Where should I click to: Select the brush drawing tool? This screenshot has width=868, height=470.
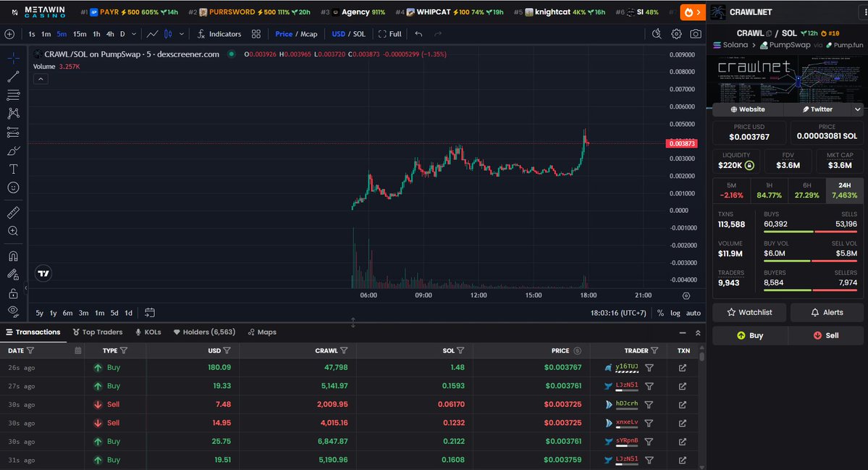[13, 151]
